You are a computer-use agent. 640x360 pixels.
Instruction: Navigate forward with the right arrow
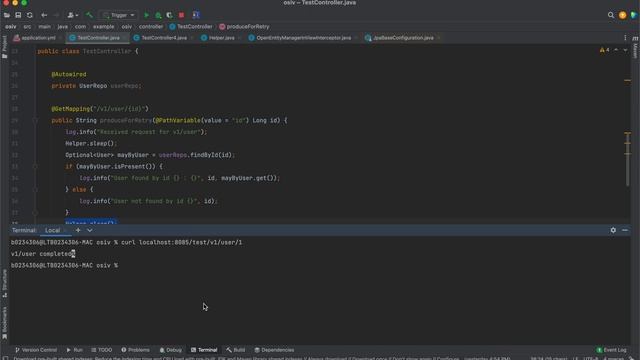56,15
